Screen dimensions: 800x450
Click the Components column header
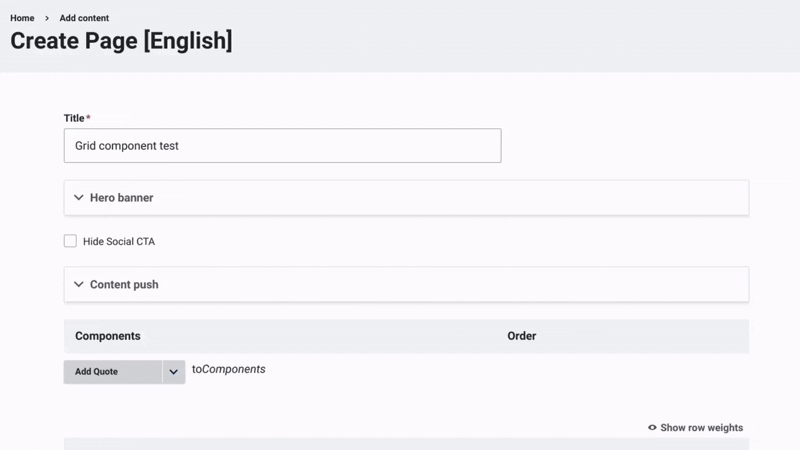tap(108, 336)
